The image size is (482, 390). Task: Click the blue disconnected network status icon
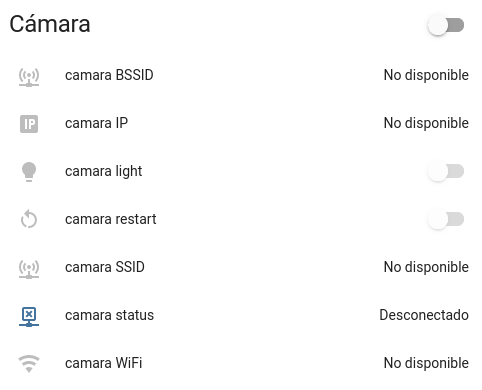(29, 317)
